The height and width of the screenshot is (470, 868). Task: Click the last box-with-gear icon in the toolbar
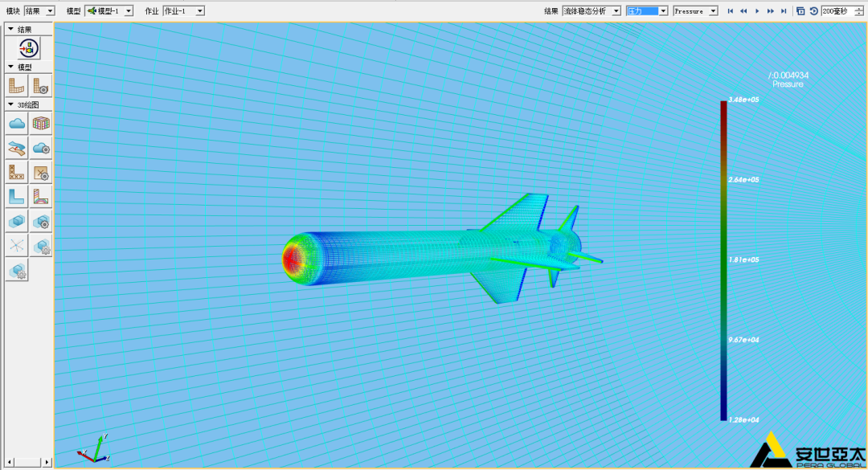click(17, 271)
